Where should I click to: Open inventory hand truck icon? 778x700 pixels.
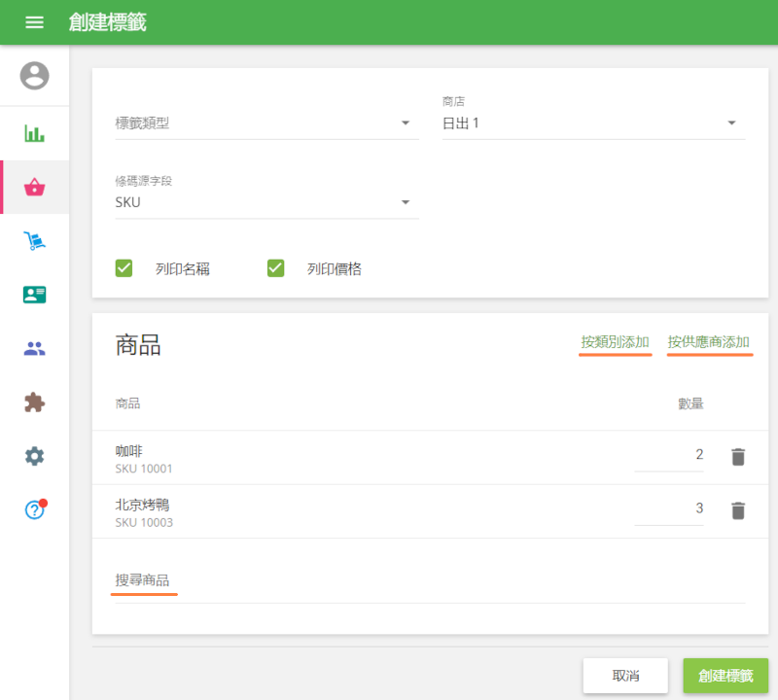tap(34, 241)
